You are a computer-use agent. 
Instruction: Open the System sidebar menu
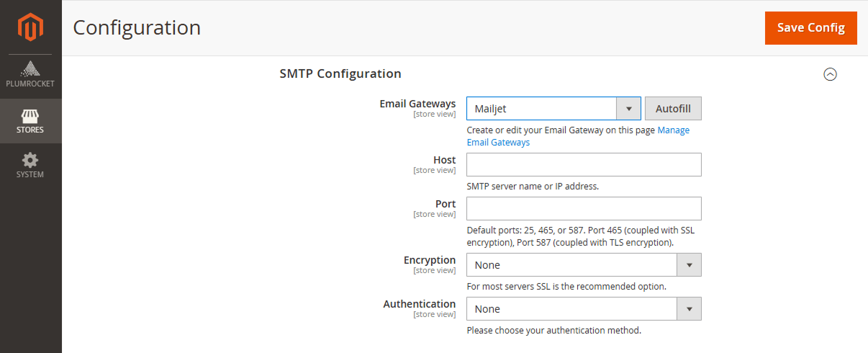pos(31,166)
